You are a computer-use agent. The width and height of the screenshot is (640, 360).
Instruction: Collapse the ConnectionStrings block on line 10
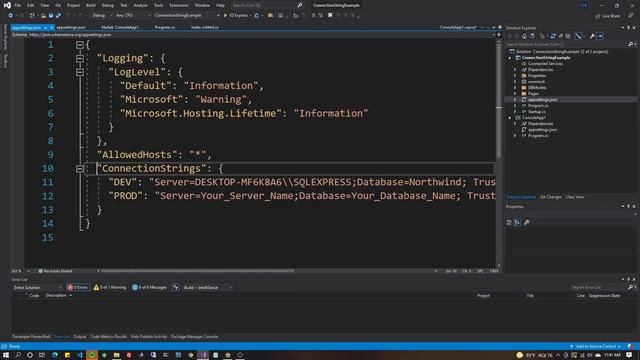(80, 169)
